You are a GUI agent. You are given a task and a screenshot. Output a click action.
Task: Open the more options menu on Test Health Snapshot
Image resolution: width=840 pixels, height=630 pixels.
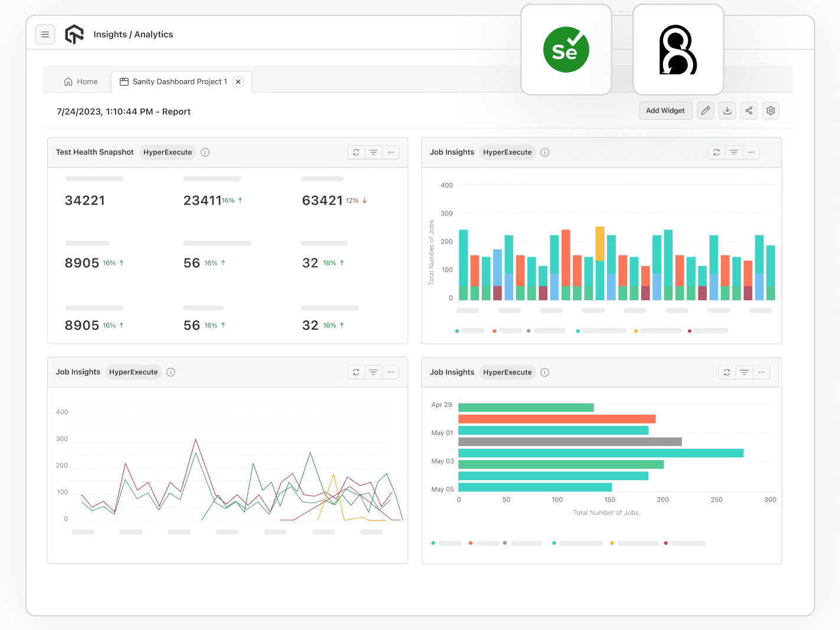coord(391,152)
